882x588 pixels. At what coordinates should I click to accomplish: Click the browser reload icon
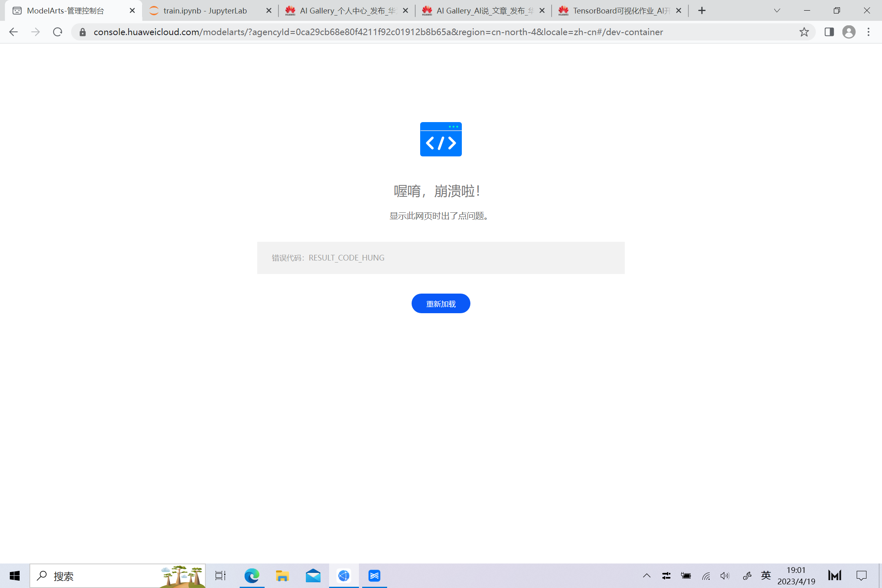[x=58, y=32]
